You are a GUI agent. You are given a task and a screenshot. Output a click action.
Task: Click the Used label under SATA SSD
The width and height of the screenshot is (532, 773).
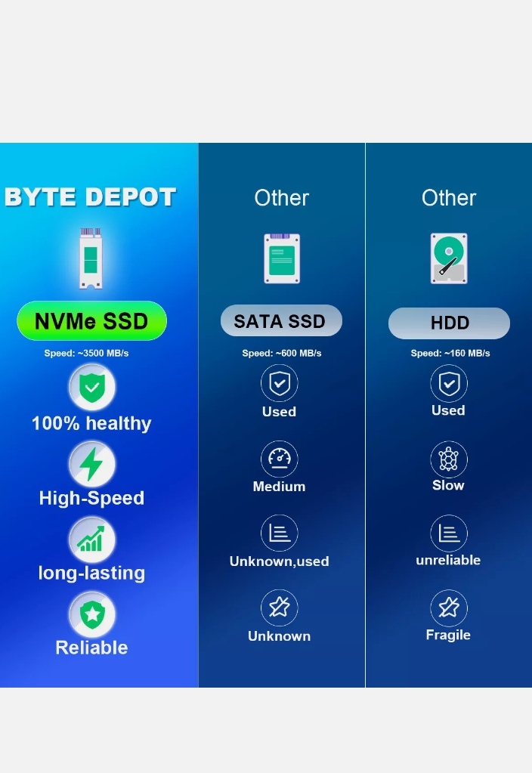279,412
